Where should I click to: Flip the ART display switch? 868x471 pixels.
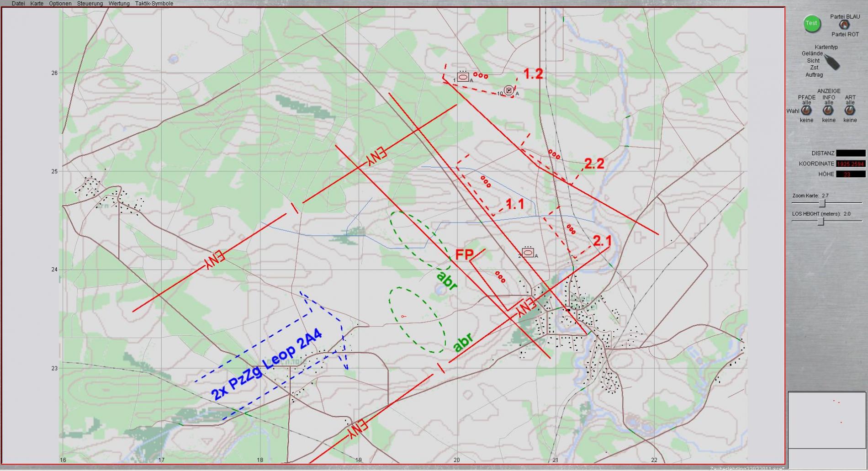pos(849,111)
